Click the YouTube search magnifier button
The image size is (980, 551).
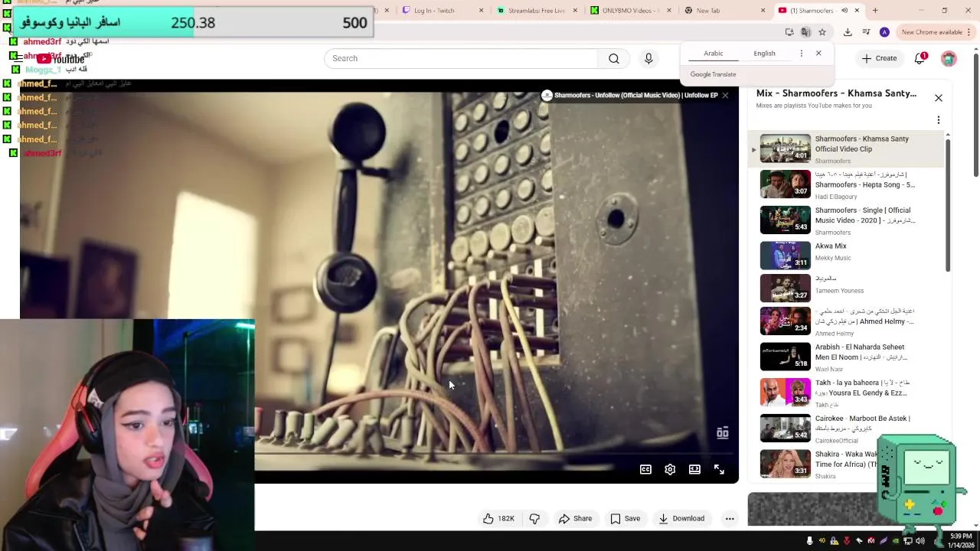[614, 58]
